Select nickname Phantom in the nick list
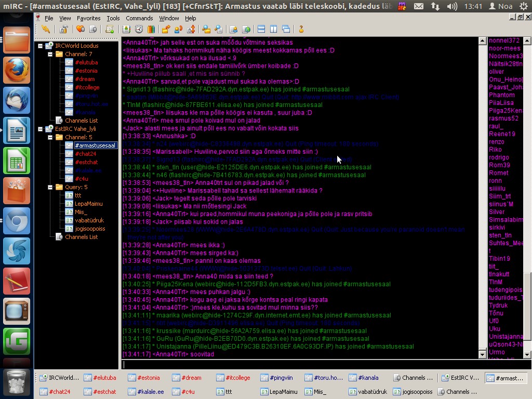532x399 pixels. point(502,95)
